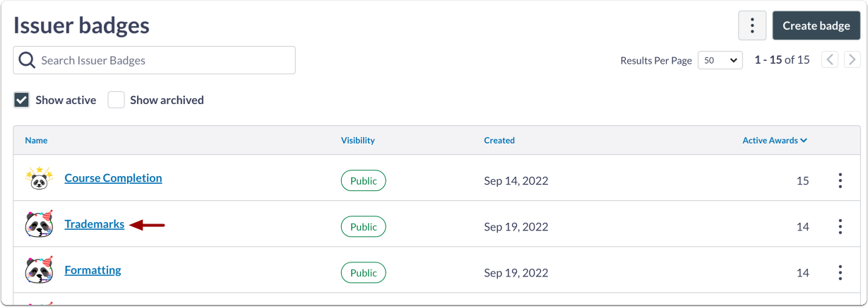Sort by the Visibility column header
The image size is (868, 307).
tap(357, 140)
